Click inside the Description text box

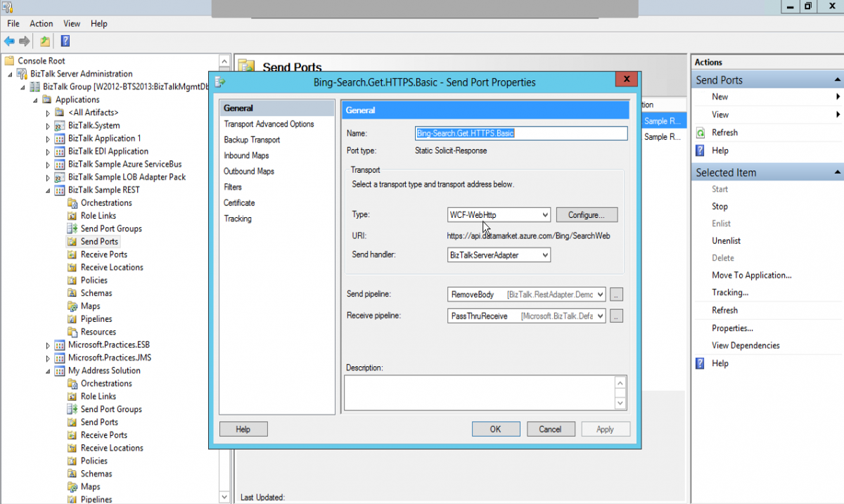(x=479, y=393)
